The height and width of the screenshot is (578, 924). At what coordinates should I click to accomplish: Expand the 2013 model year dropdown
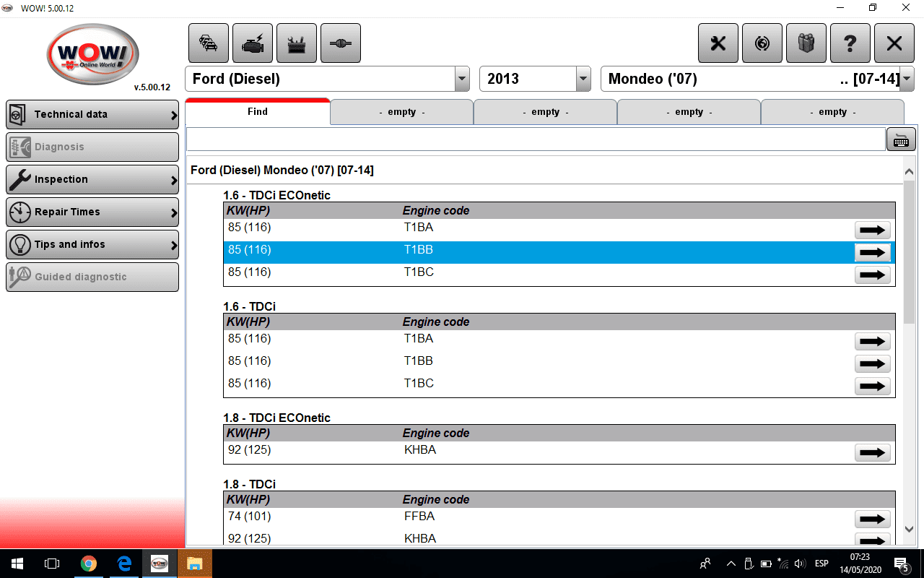(x=582, y=79)
